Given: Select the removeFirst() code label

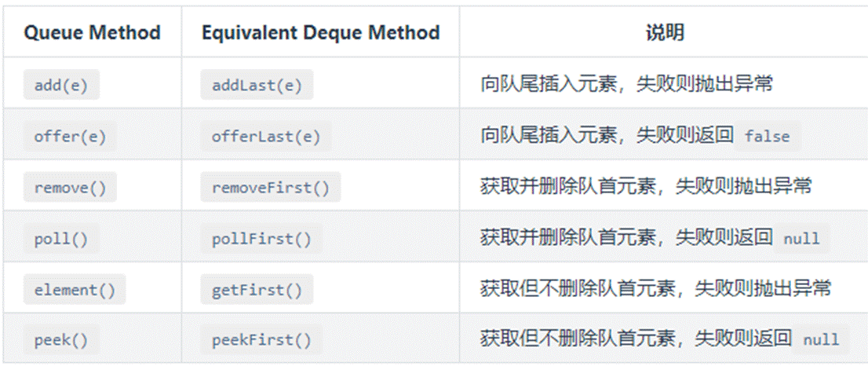Looking at the screenshot, I should click(x=270, y=188).
